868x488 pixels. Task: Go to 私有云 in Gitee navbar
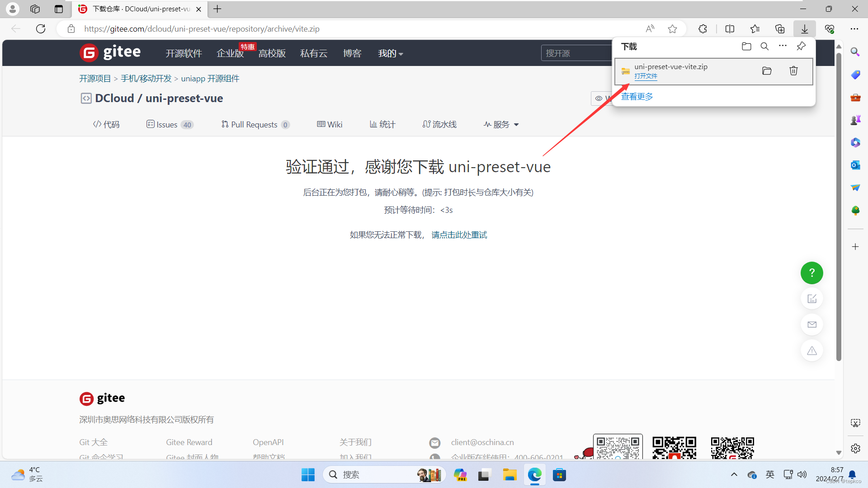tap(314, 53)
